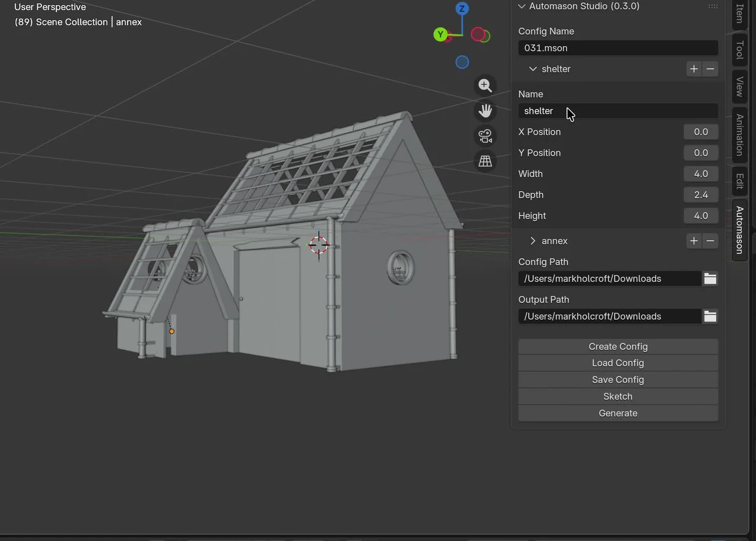Click the Create Config button
This screenshot has width=756, height=541.
click(x=618, y=347)
